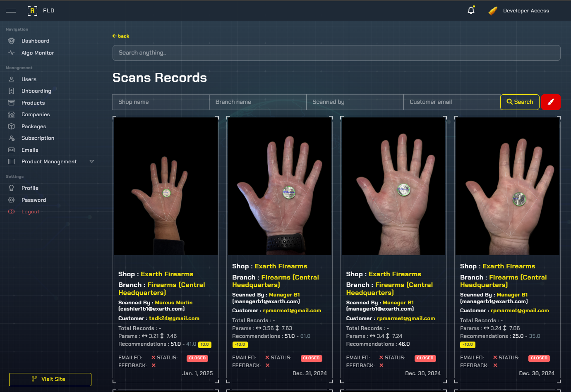Open the Companies section
Viewport: 571px width, 392px height.
[36, 115]
